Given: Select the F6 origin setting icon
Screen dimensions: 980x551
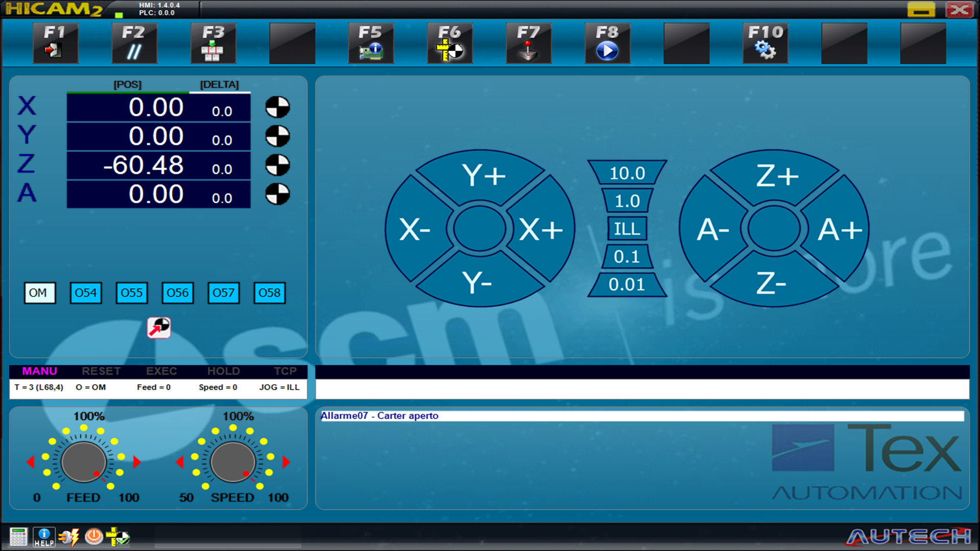Looking at the screenshot, I should pos(450,43).
